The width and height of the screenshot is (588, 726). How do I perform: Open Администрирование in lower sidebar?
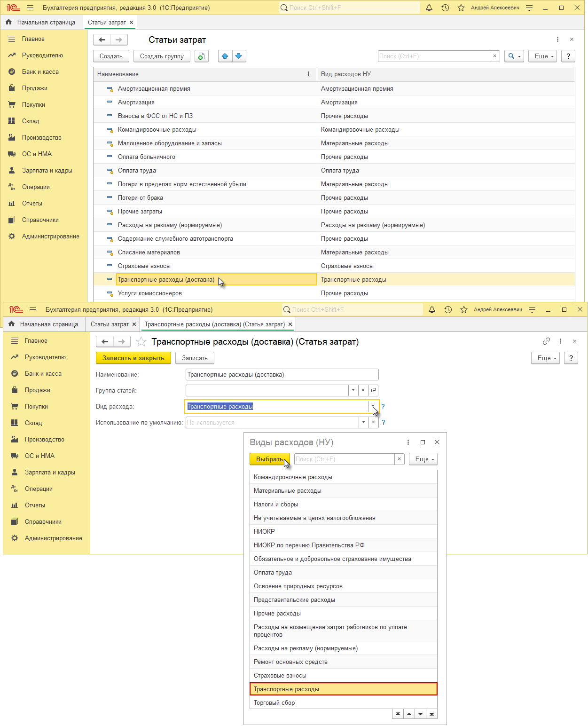53,538
